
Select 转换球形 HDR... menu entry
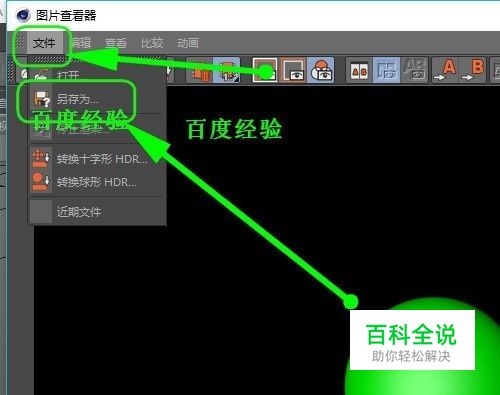point(97,182)
